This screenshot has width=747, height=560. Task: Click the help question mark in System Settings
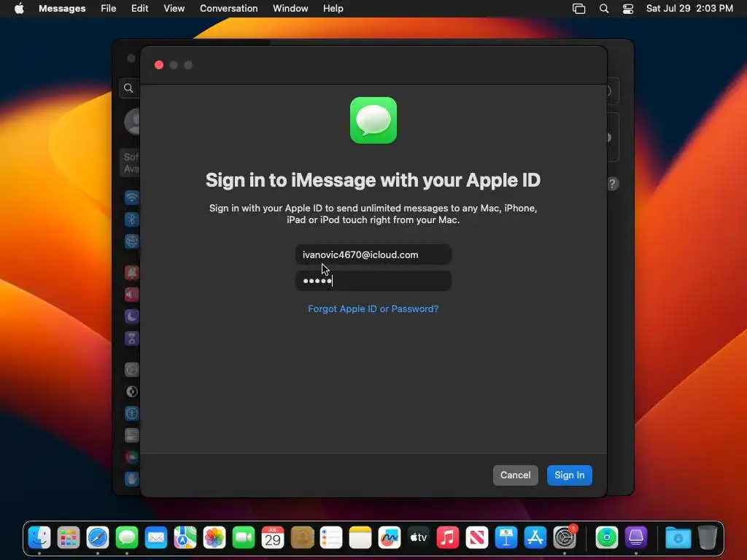613,184
